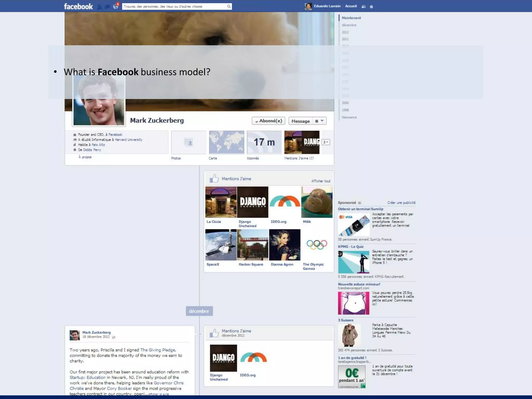This screenshot has width=532, height=399.
Task: Open Mentions J'aime tile with Django image
Action: click(x=302, y=142)
